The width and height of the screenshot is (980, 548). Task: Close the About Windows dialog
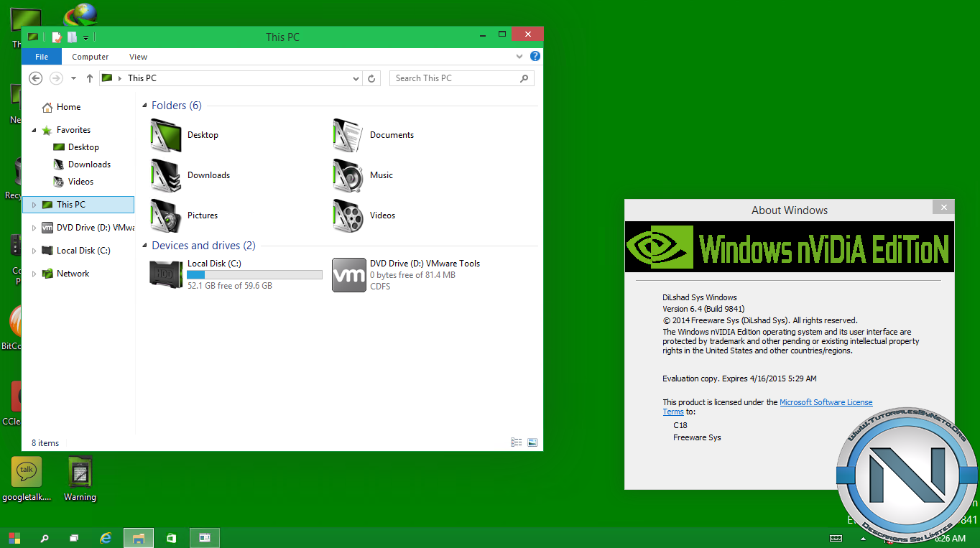[943, 208]
